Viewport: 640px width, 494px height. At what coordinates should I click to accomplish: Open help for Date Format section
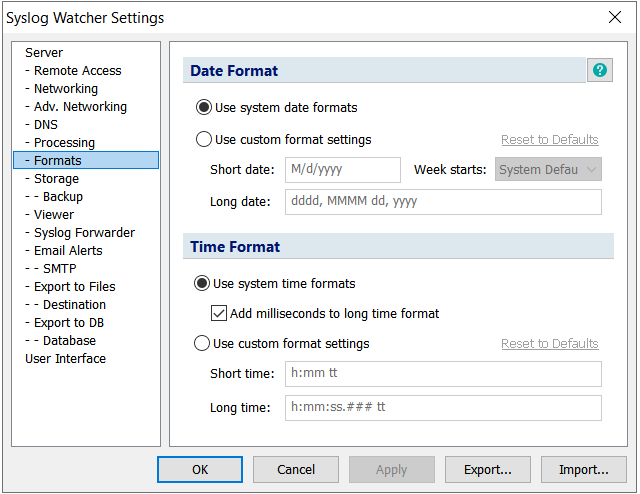tap(600, 70)
